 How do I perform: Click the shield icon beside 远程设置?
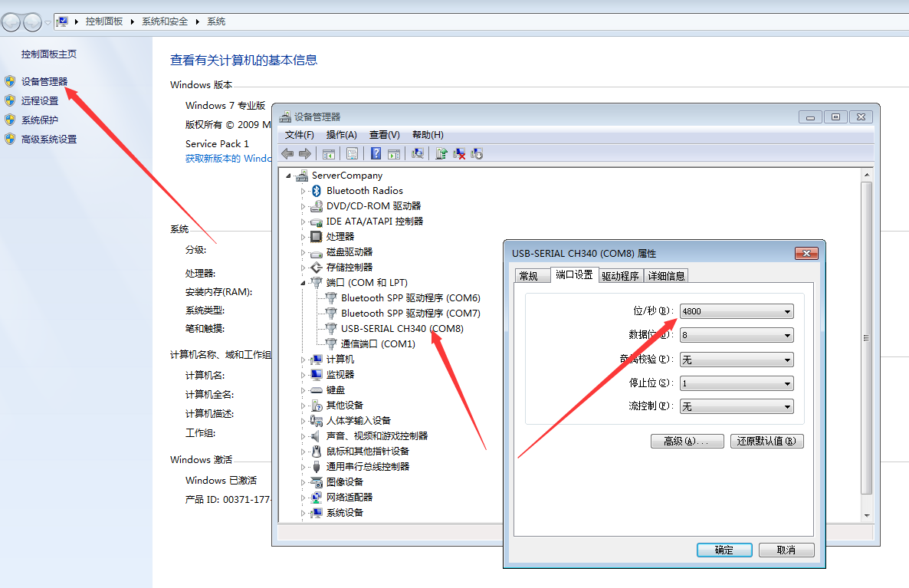[10, 100]
